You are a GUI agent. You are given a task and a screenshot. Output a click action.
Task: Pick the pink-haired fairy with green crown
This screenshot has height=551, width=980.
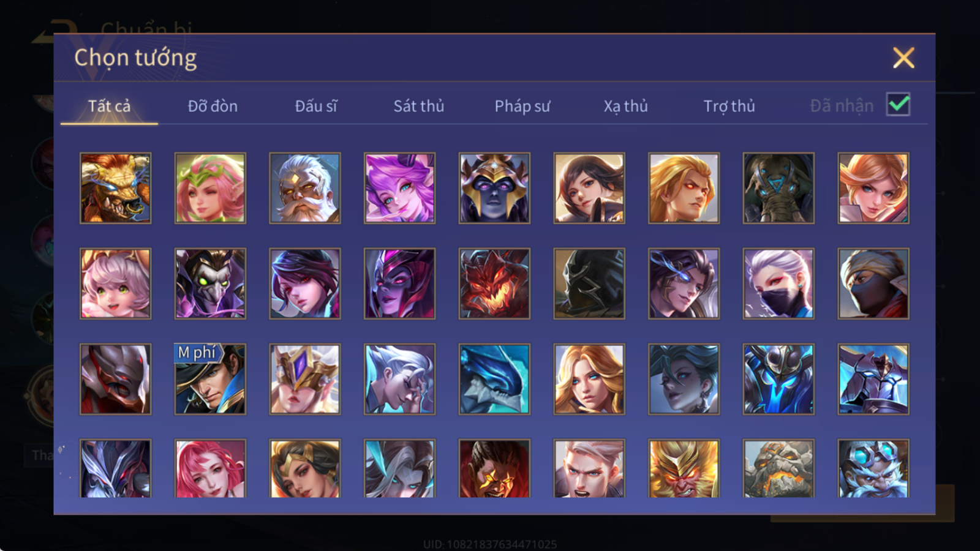210,188
